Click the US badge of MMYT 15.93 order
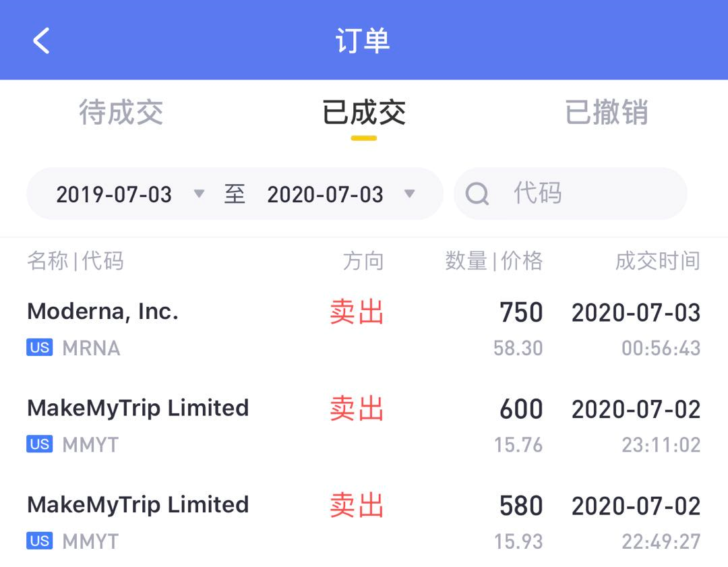This screenshot has width=728, height=567. (x=40, y=541)
